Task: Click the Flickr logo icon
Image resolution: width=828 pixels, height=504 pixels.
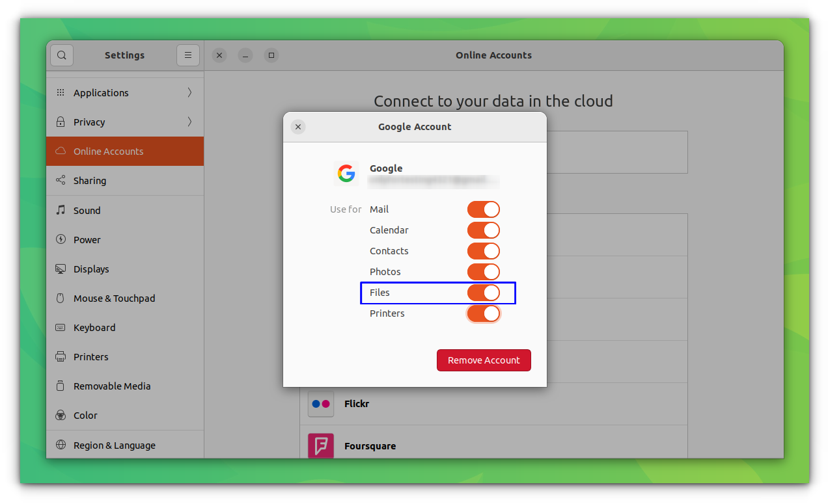Action: pos(321,404)
